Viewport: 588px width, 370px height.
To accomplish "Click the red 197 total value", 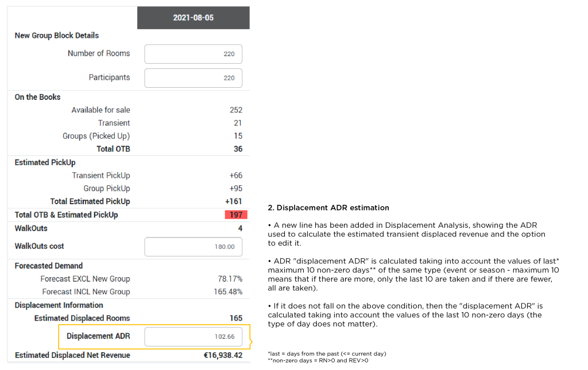I will (236, 215).
